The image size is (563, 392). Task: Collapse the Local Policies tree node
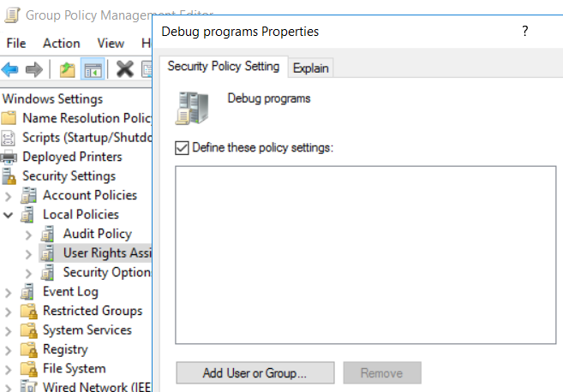click(x=9, y=214)
